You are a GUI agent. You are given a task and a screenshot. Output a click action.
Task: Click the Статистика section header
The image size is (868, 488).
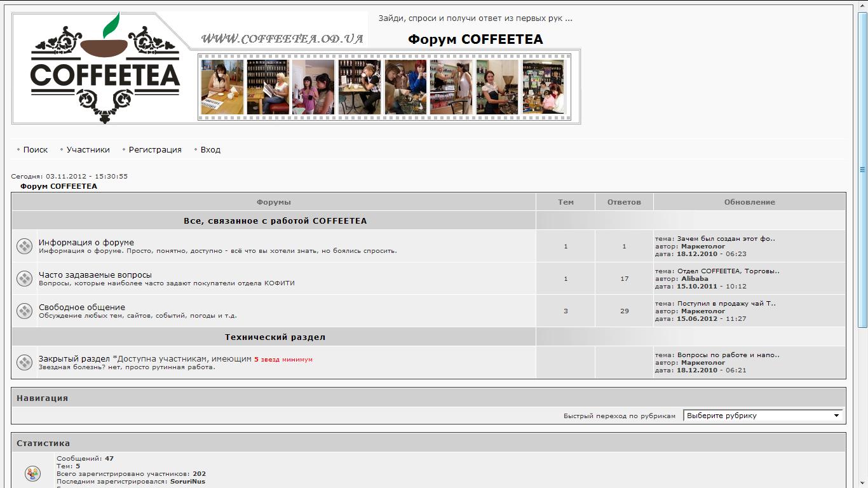point(43,444)
